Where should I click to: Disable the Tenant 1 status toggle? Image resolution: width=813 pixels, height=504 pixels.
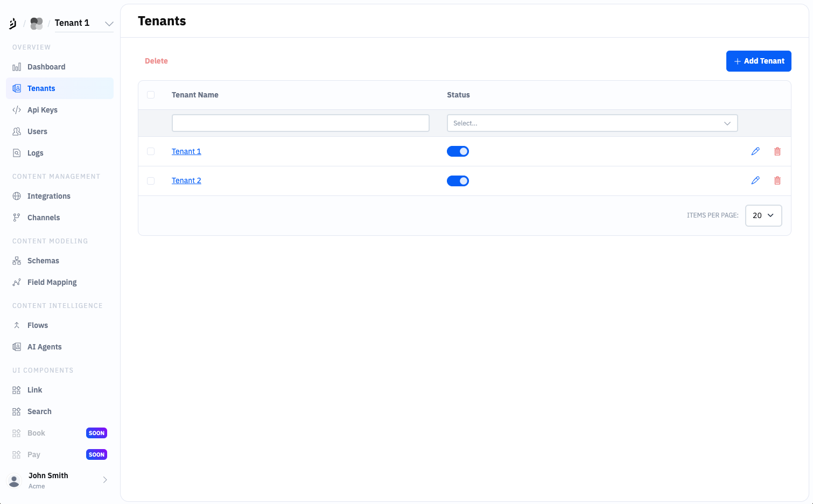(x=458, y=151)
